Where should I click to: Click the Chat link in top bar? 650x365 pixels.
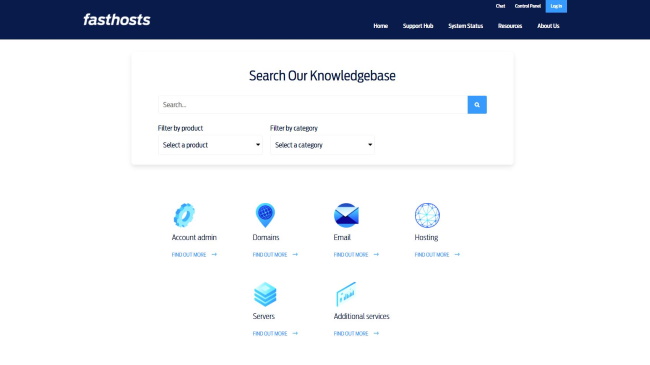point(500,6)
